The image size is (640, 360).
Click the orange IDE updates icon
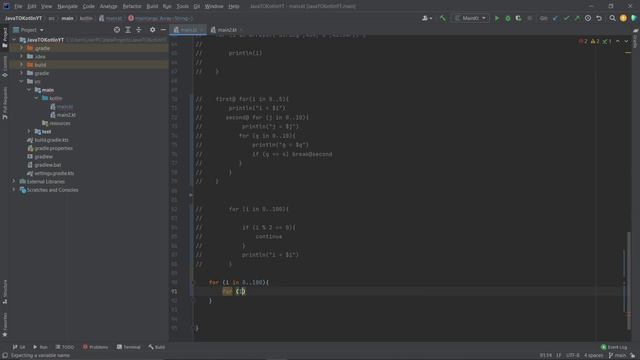tap(623, 18)
